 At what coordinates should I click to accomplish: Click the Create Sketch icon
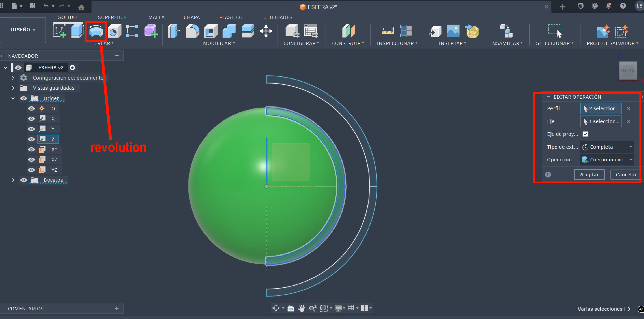[x=59, y=31]
